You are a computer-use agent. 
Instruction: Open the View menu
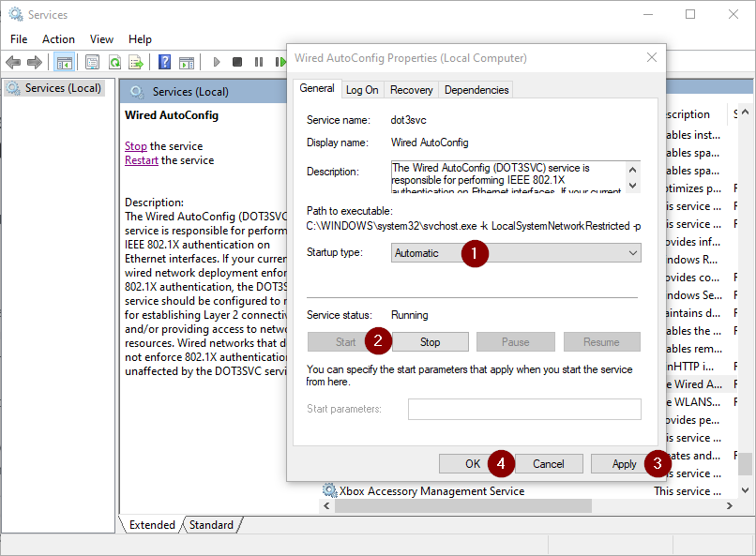[x=101, y=39]
